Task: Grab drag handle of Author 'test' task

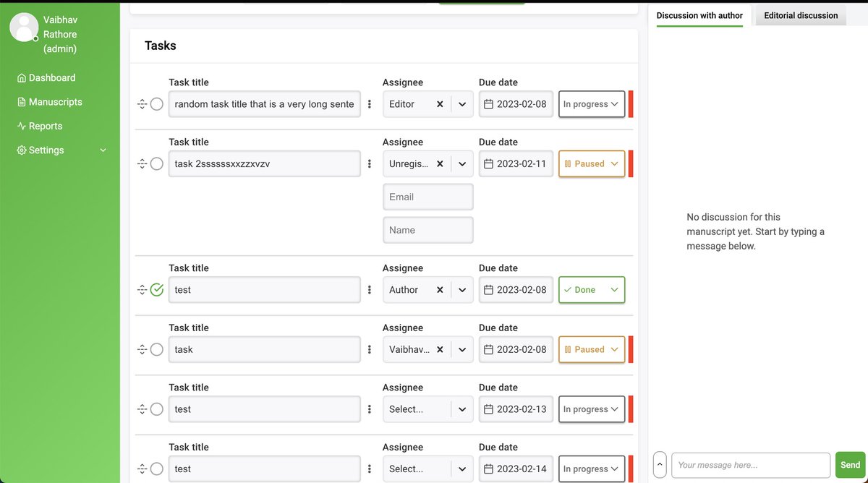Action: pyautogui.click(x=142, y=290)
